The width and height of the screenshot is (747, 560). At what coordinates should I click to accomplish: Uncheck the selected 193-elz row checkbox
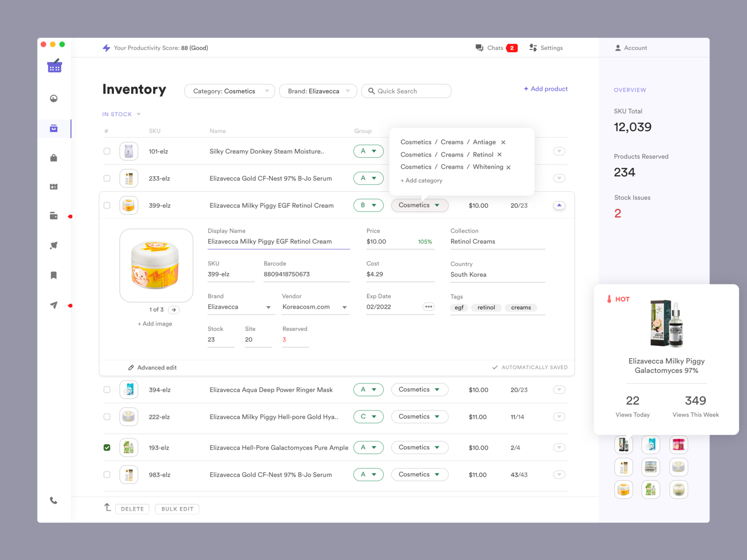tap(107, 447)
